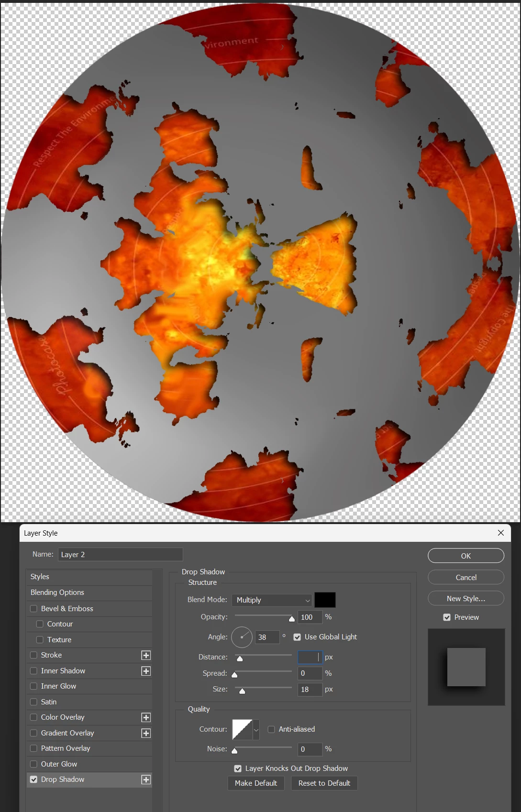Click the angle dial control

pos(242,637)
